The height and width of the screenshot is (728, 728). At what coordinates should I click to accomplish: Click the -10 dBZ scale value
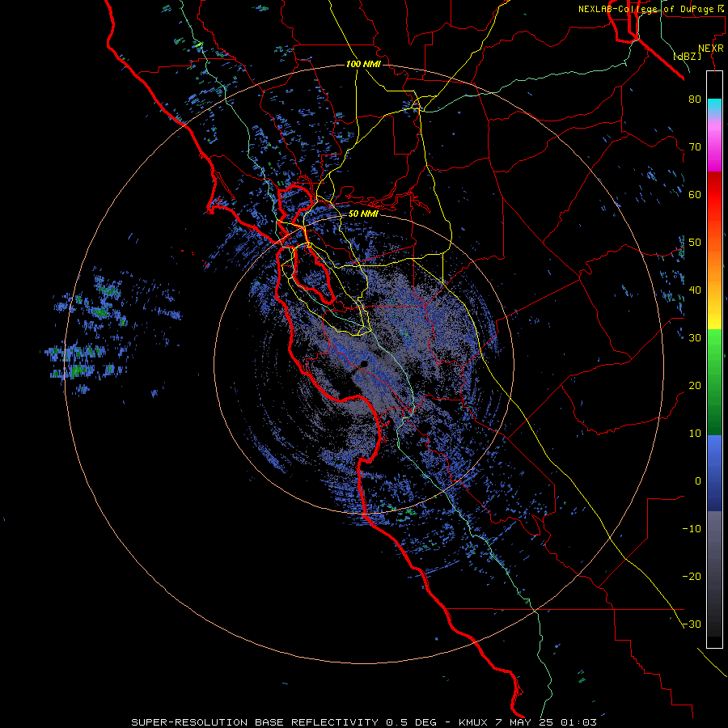pos(692,529)
